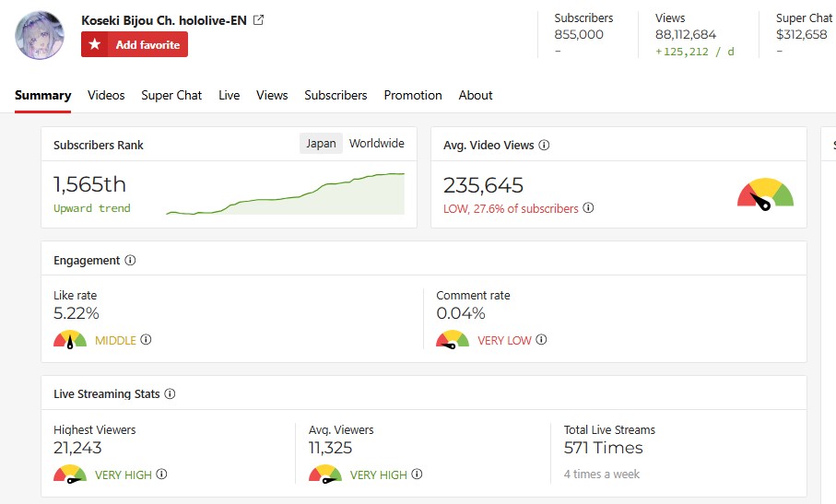The width and height of the screenshot is (836, 504).
Task: Open the Views tab
Action: click(272, 96)
